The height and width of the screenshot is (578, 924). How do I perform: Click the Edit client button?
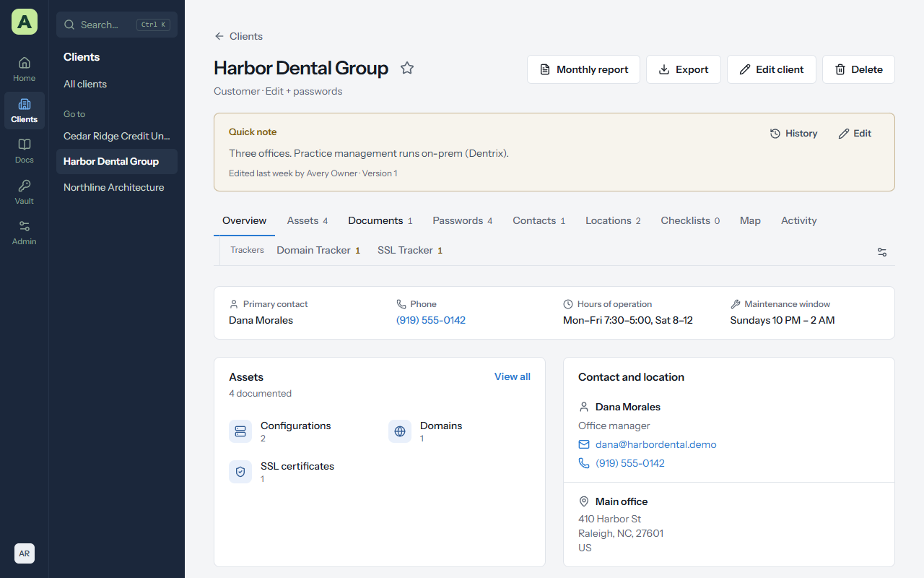click(771, 69)
